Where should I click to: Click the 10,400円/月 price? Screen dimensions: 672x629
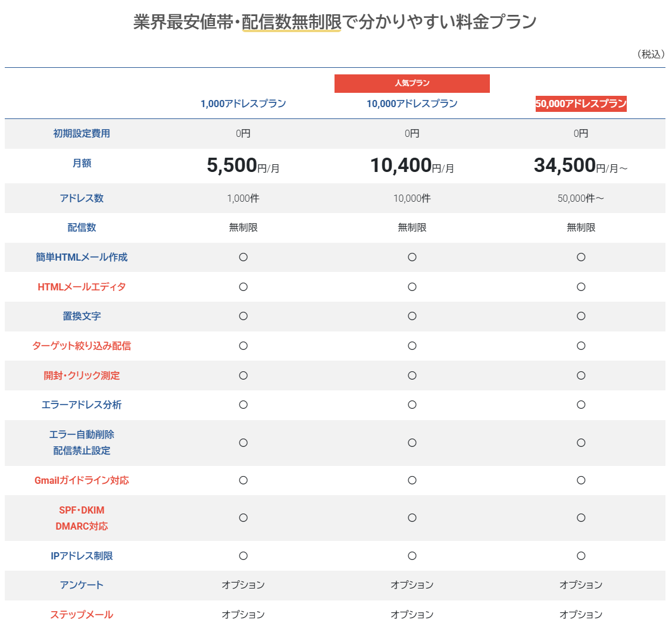[412, 166]
